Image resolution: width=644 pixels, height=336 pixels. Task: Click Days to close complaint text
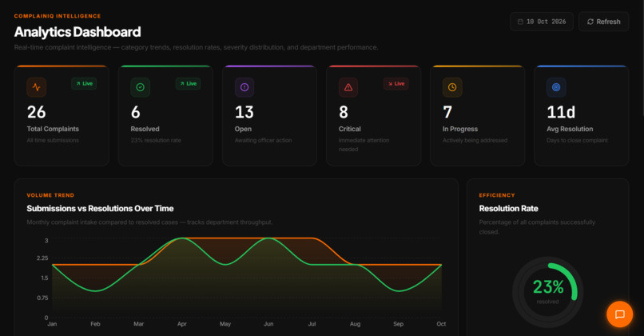(x=577, y=140)
